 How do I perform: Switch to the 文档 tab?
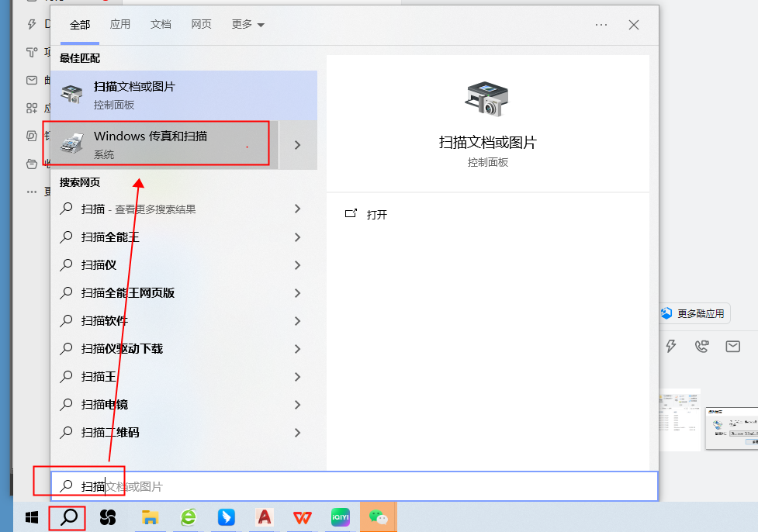coord(161,25)
